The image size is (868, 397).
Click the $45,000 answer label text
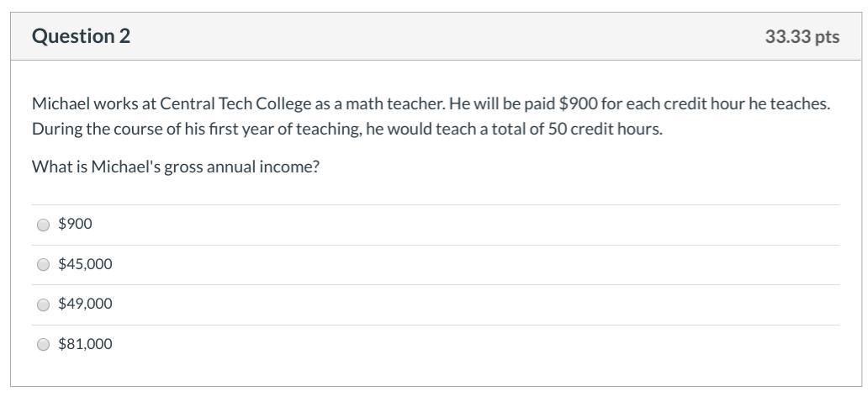point(85,264)
